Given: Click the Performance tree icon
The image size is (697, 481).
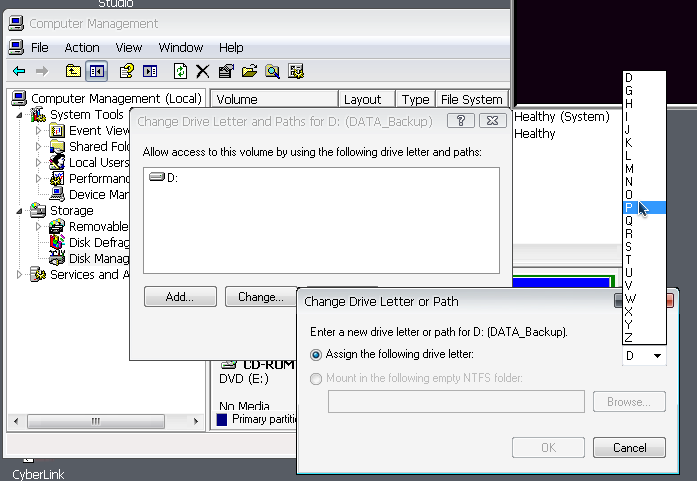Looking at the screenshot, I should [57, 178].
